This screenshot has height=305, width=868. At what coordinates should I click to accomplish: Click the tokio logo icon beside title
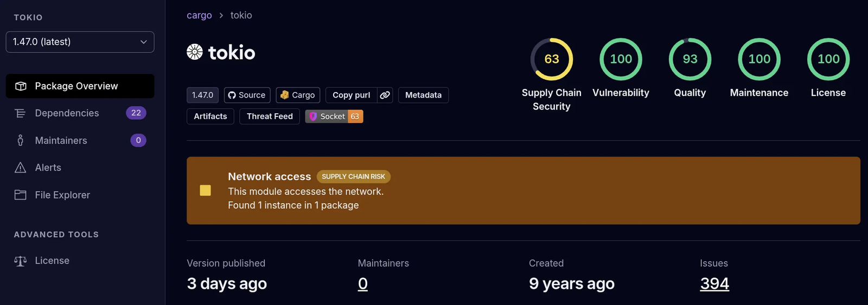(195, 52)
